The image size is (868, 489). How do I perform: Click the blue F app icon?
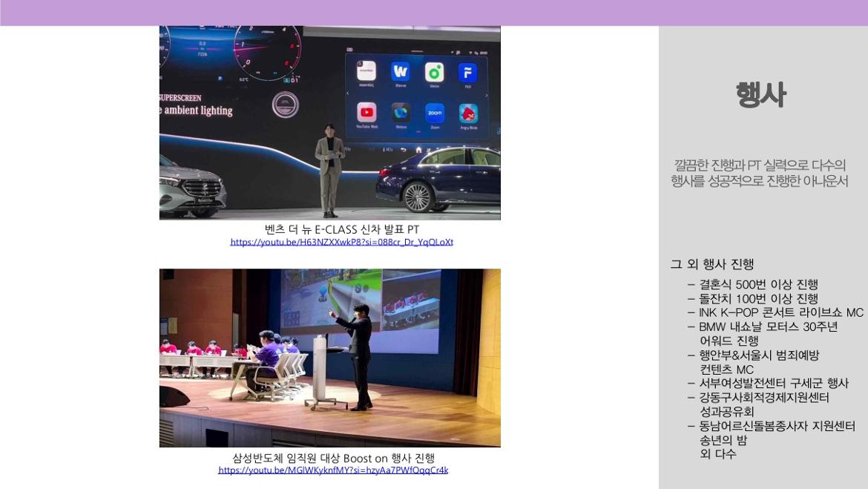468,73
